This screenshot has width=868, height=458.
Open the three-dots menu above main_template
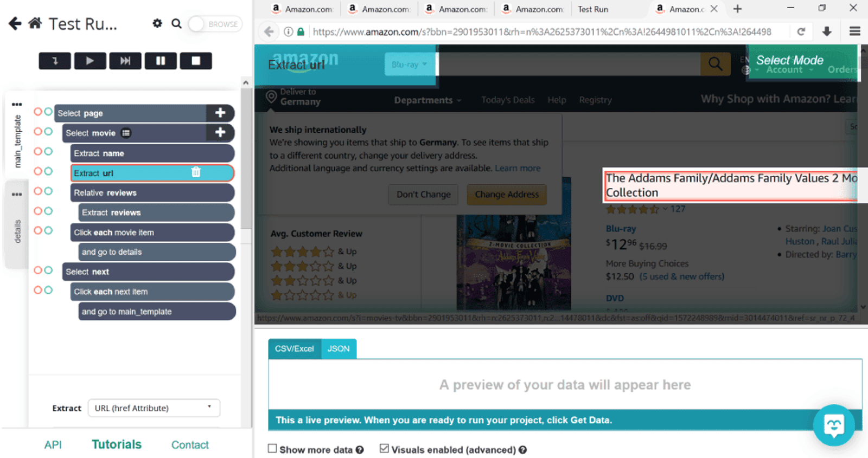click(x=17, y=104)
